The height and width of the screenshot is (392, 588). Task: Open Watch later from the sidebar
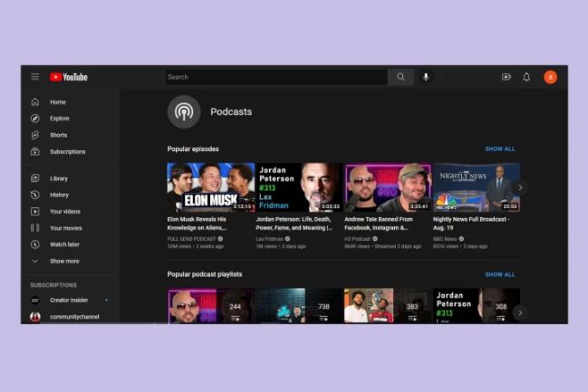64,244
